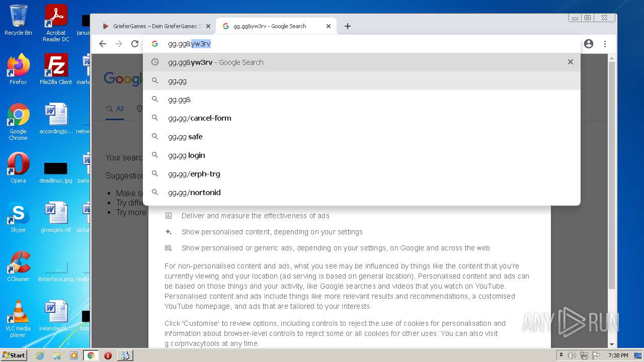Switch to the GrieferGames tab
This screenshot has width=644, height=362.
point(156,26)
